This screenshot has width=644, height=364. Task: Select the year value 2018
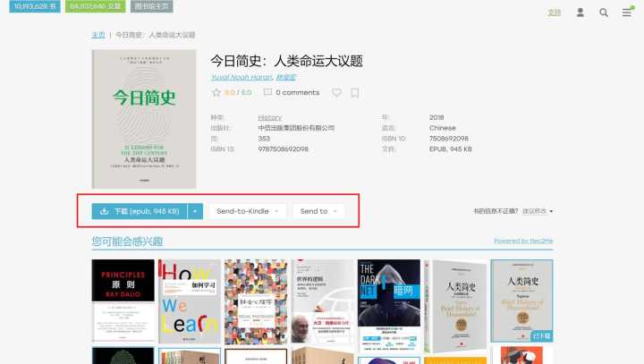point(436,117)
